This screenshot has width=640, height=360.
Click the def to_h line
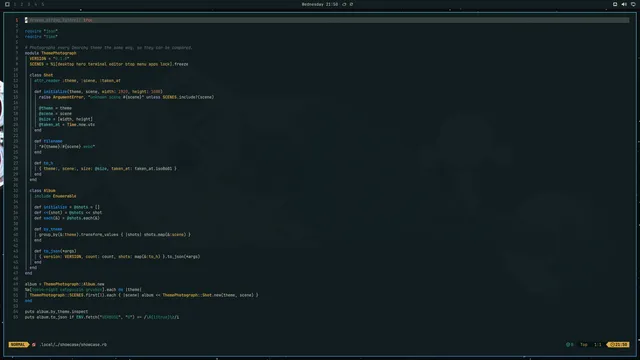point(44,163)
